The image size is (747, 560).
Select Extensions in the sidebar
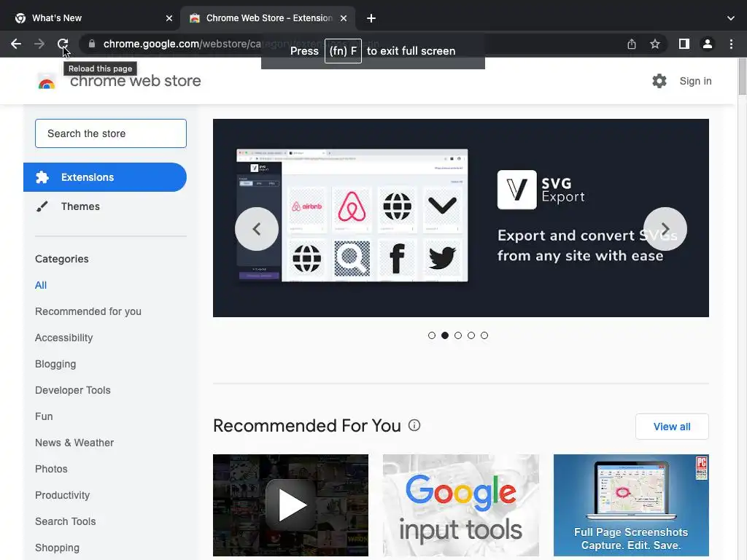coord(105,177)
